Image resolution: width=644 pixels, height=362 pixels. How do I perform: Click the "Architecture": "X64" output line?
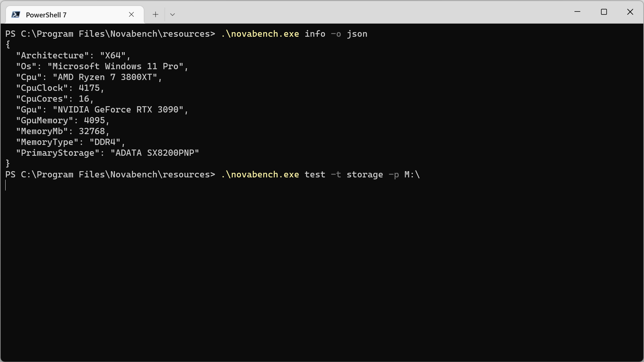coord(73,56)
